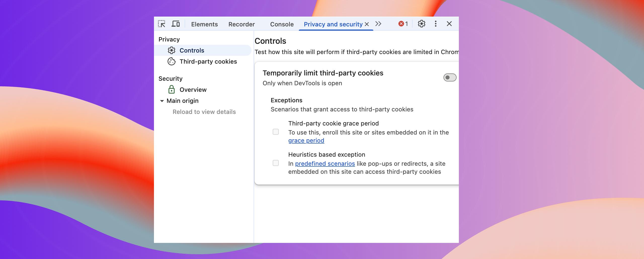644x259 pixels.
Task: Toggle the device toolbar icon
Action: [176, 24]
